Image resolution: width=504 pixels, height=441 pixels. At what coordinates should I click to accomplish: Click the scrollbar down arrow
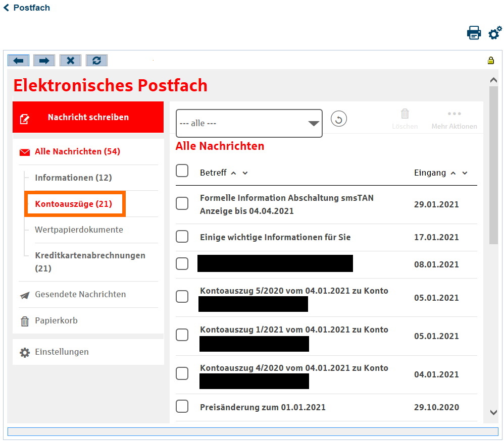click(x=493, y=412)
